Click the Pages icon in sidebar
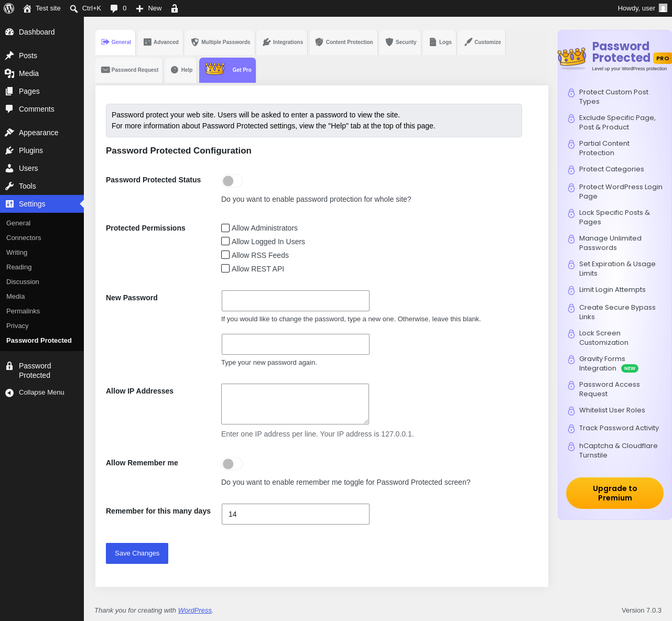The image size is (672, 621). pos(9,91)
